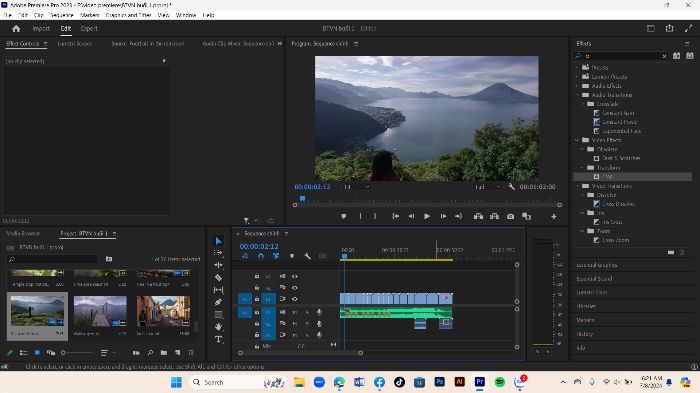Go to In point in Program monitor
The height and width of the screenshot is (393, 700).
click(x=396, y=216)
